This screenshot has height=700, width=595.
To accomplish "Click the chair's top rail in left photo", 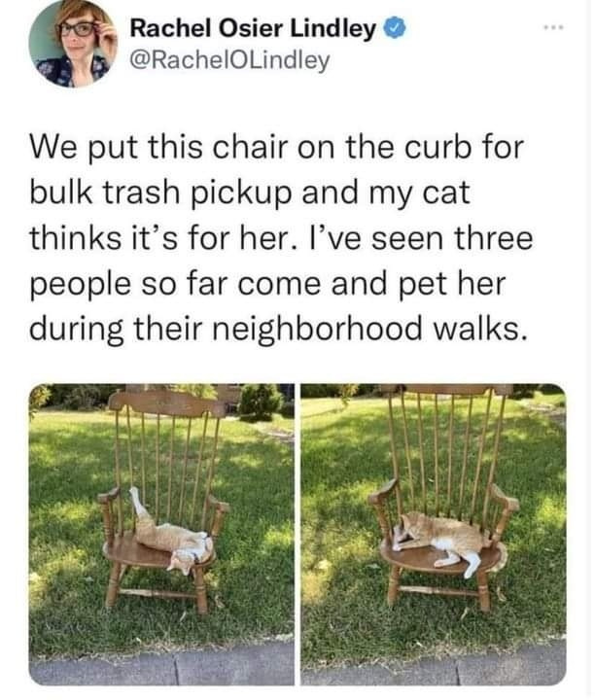I will [x=167, y=402].
